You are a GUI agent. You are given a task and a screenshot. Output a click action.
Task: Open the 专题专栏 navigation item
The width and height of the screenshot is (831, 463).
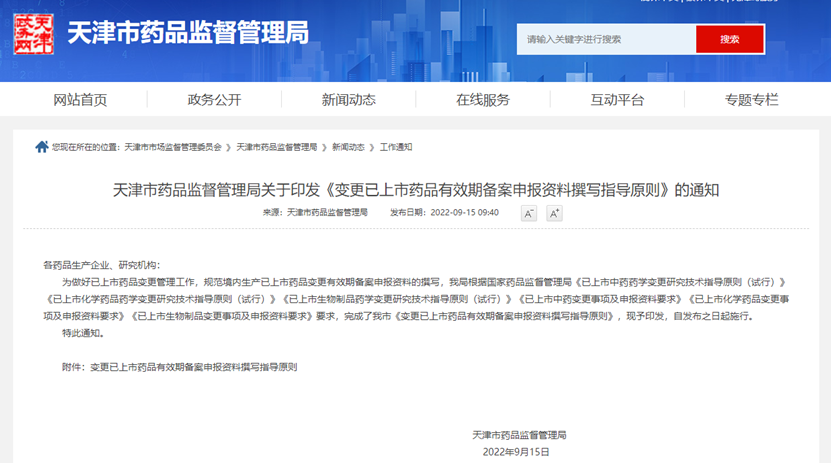coord(751,99)
